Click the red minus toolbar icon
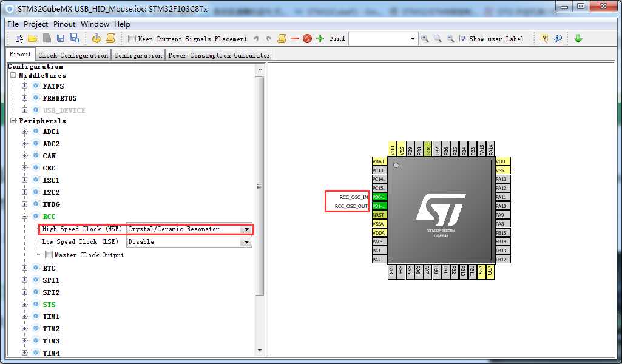Screen dimensions: 622x364 (294, 39)
